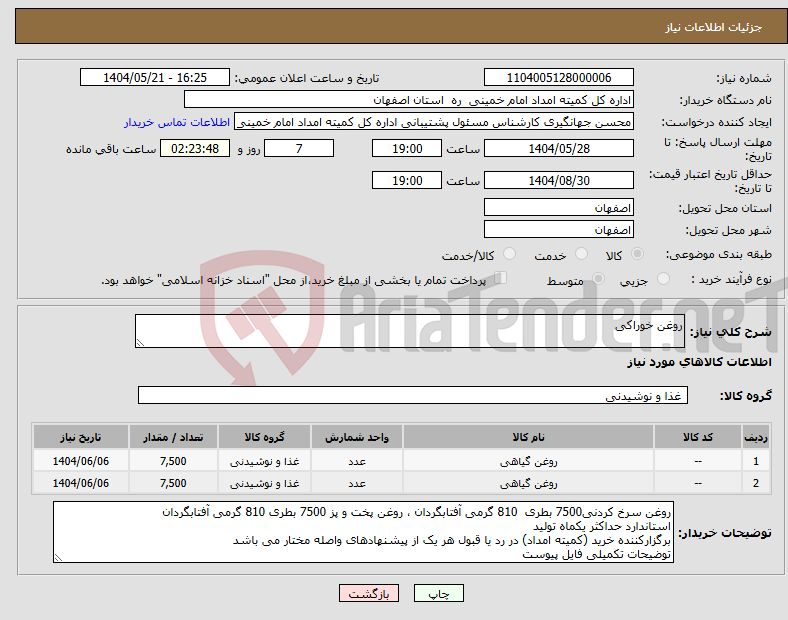Click the response deadline date 1404/05/28
The image size is (788, 620).
558,148
